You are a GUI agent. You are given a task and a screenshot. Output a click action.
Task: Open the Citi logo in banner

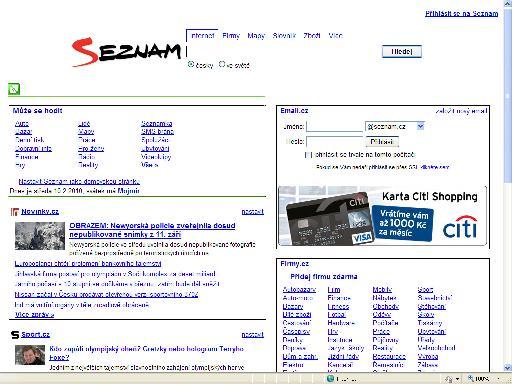point(460,227)
